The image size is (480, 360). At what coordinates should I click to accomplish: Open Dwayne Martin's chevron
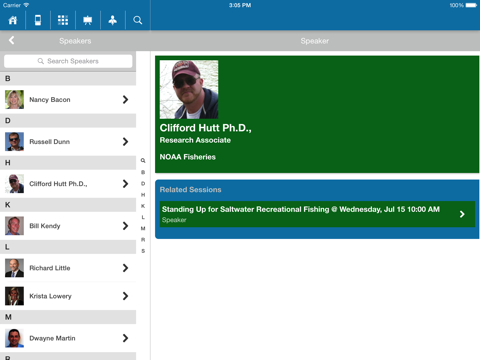pyautogui.click(x=125, y=338)
